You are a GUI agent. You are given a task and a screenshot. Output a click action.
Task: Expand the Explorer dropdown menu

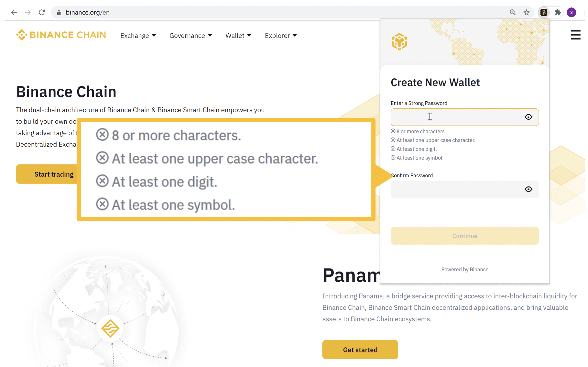(281, 36)
